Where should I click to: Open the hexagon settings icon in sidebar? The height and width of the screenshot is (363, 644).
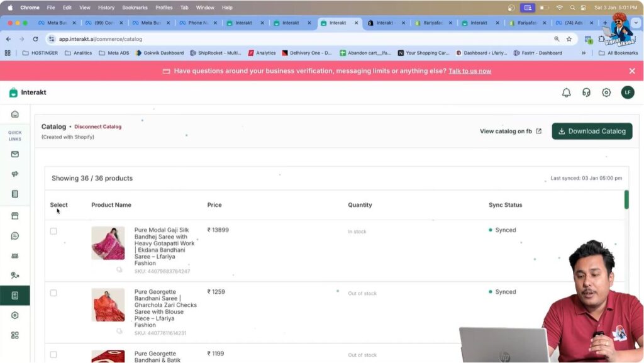click(15, 315)
